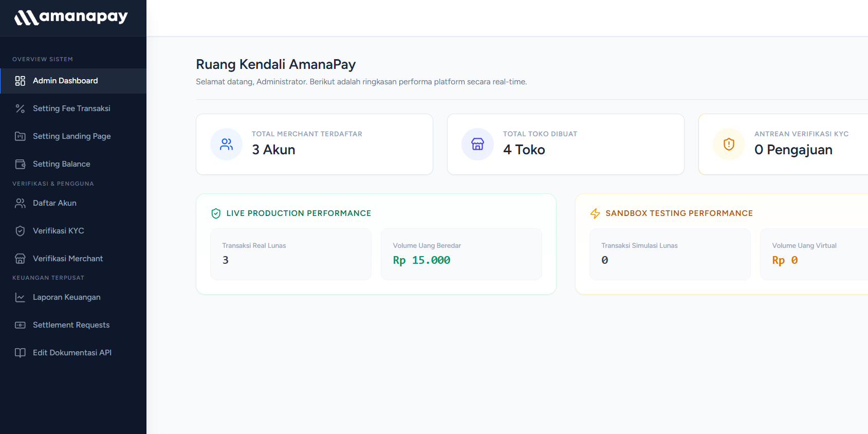
Task: Click the Volume Uang Beredar tile
Action: pyautogui.click(x=461, y=254)
